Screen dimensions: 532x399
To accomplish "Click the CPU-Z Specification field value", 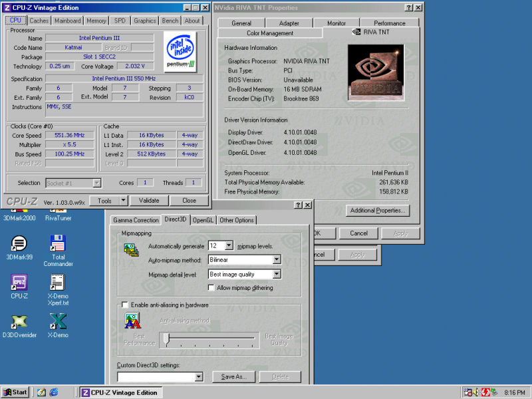I will pos(124,78).
